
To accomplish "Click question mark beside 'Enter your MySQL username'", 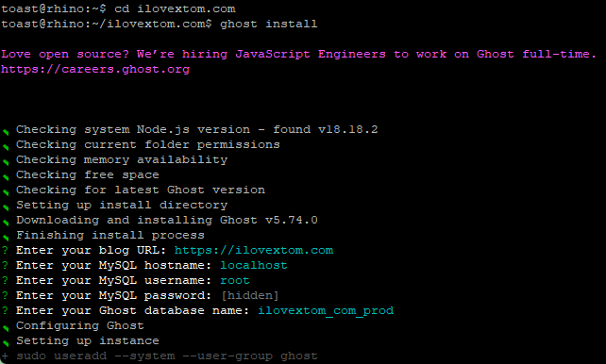I will click(5, 280).
